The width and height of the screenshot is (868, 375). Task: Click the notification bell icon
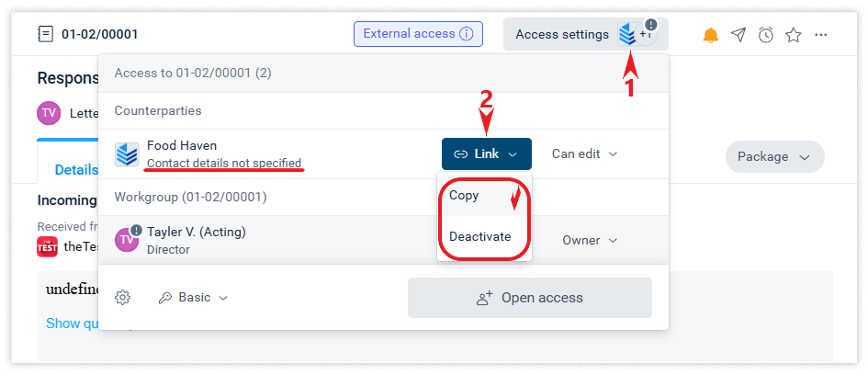pos(711,35)
